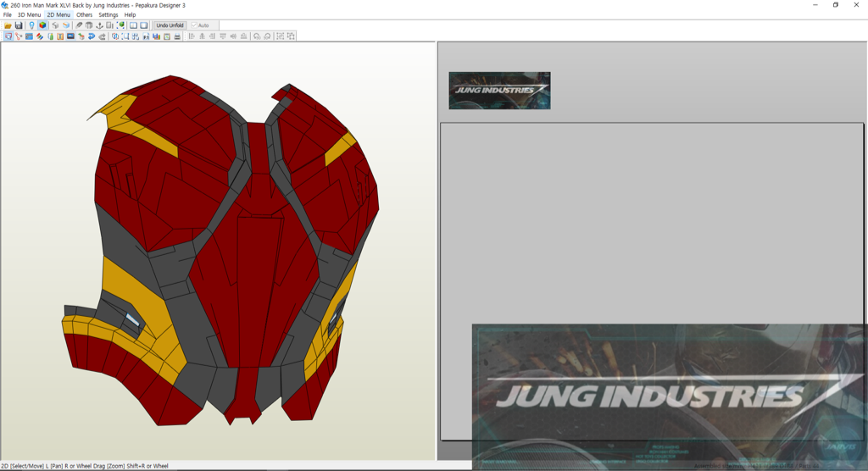Click the blue cube with orange edge icon
Viewport: 868px width, 471px height.
[x=66, y=25]
